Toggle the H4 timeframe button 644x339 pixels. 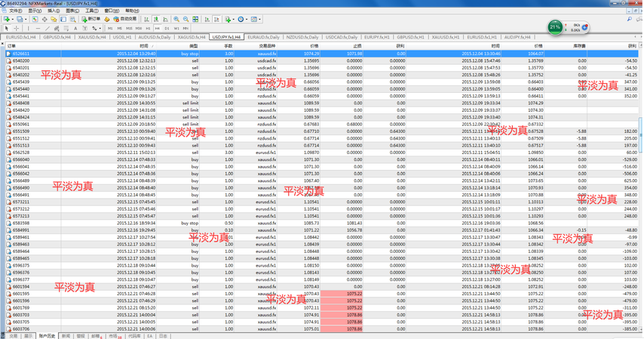tap(157, 28)
